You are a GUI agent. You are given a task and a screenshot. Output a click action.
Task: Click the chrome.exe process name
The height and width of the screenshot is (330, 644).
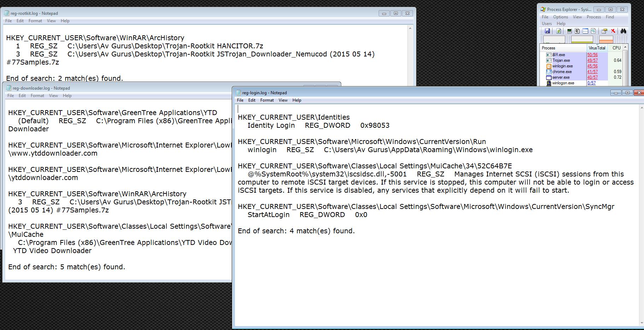pyautogui.click(x=562, y=72)
